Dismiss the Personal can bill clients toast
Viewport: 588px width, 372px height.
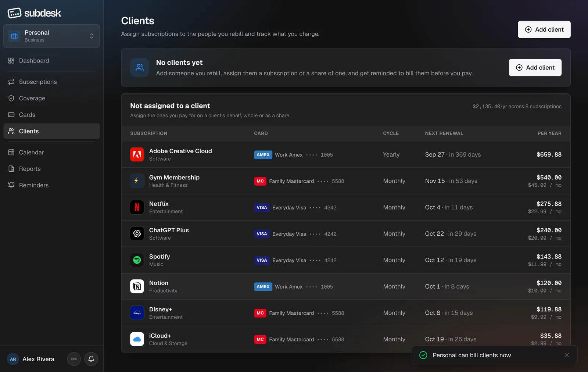point(567,355)
